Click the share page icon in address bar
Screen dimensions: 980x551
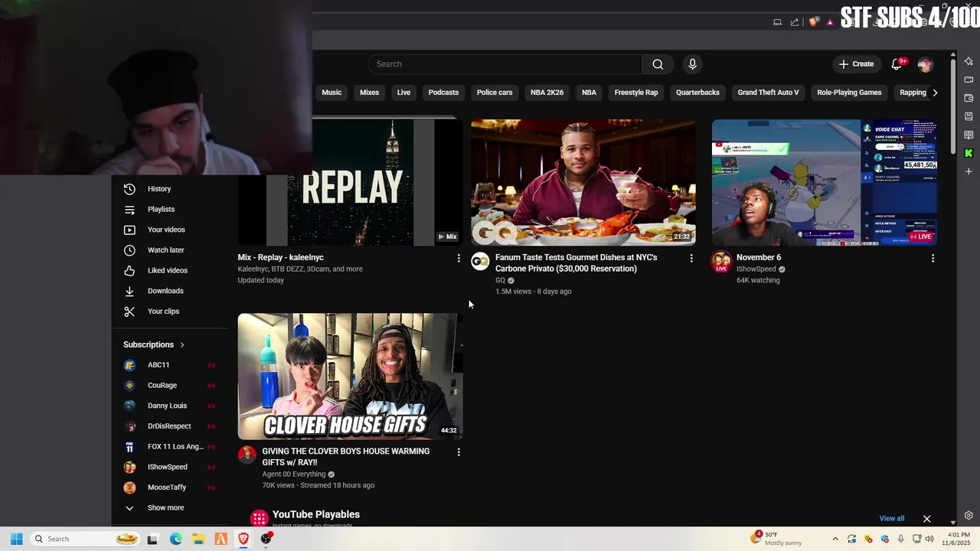coord(795,22)
